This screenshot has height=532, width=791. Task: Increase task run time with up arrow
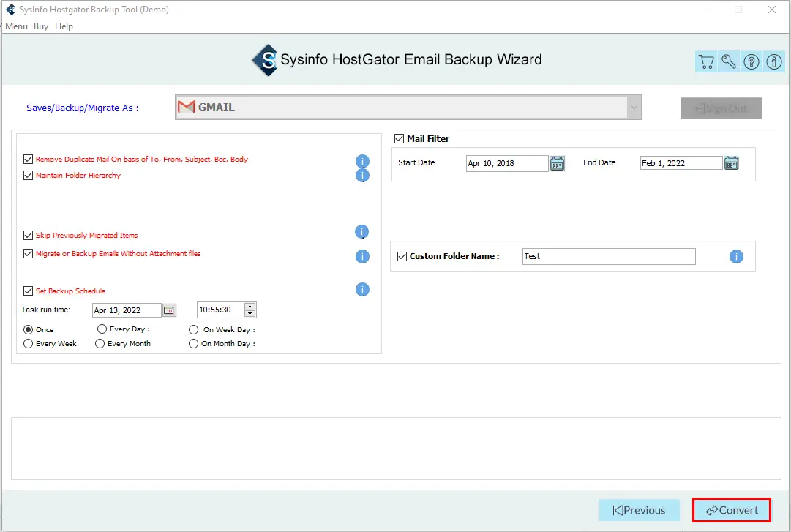point(250,307)
